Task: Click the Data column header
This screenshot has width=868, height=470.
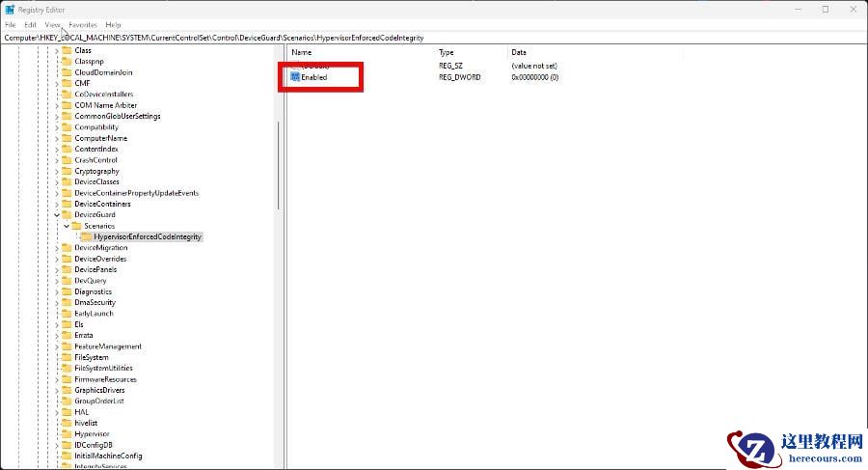Action: 519,52
